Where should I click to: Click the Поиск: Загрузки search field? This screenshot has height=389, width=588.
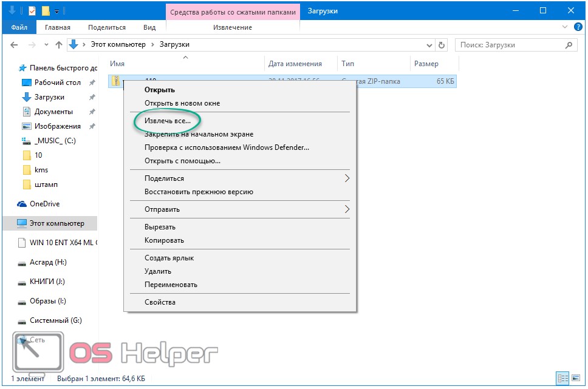point(510,45)
